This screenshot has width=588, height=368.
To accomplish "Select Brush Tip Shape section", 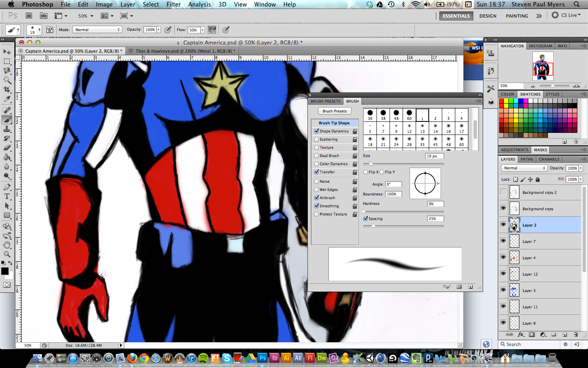I will coord(334,123).
